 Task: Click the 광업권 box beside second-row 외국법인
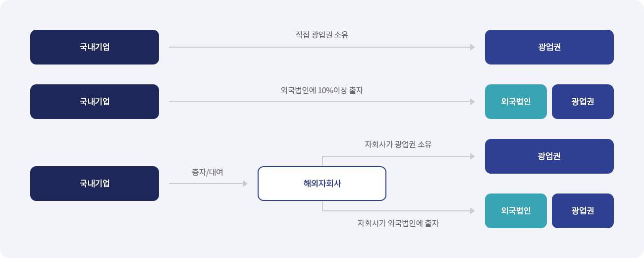pyautogui.click(x=583, y=102)
